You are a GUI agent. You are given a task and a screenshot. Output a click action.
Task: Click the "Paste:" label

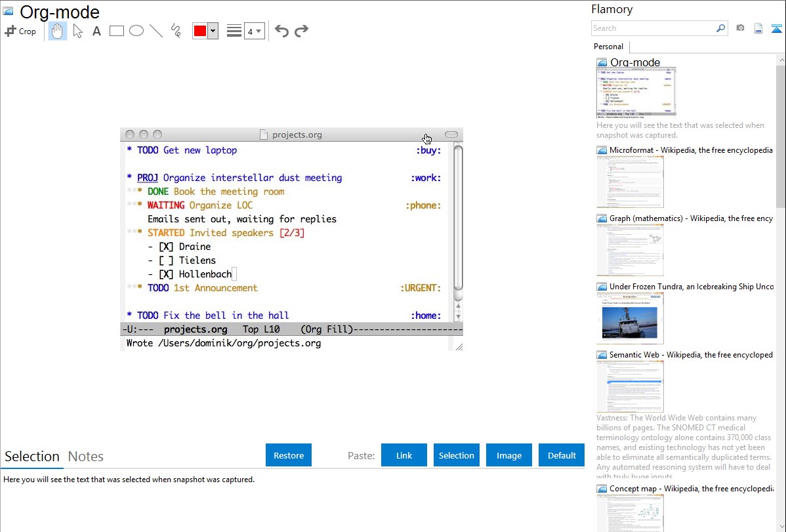pyautogui.click(x=362, y=456)
